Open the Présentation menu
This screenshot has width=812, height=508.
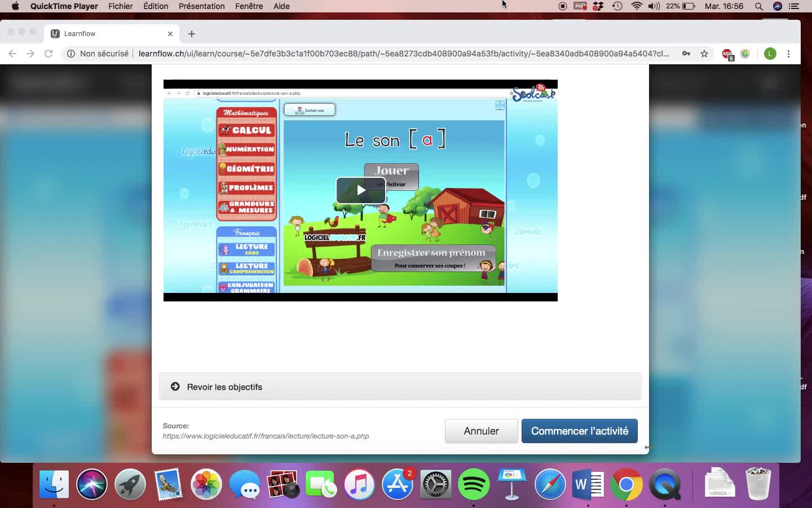tap(201, 6)
